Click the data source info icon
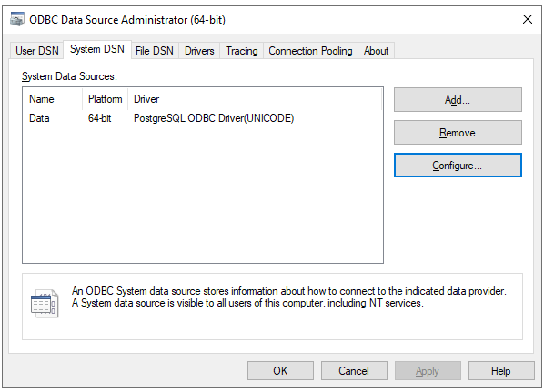 coord(45,303)
